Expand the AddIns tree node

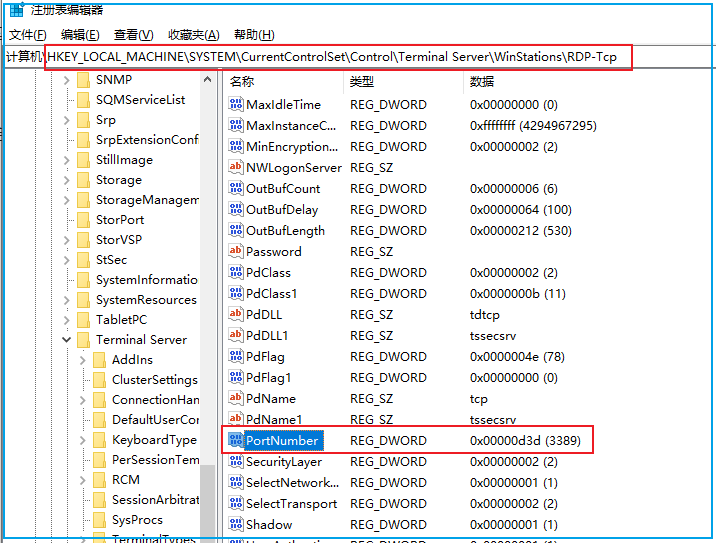pyautogui.click(x=83, y=360)
